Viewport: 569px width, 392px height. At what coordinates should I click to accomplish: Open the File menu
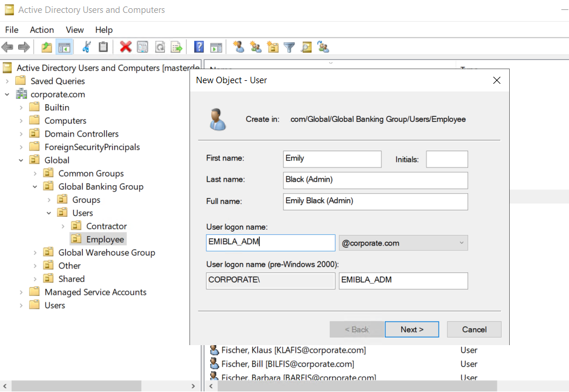pos(12,30)
